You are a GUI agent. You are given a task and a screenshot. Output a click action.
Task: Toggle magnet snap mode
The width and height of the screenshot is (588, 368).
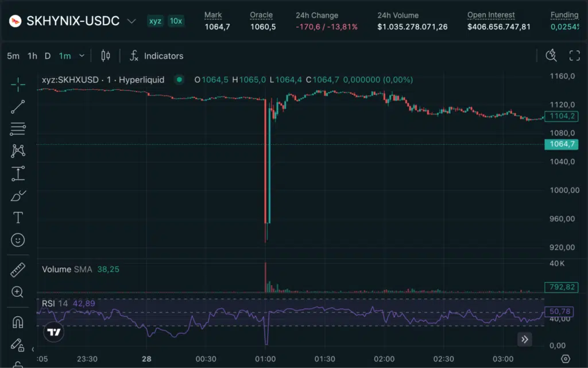(x=18, y=322)
